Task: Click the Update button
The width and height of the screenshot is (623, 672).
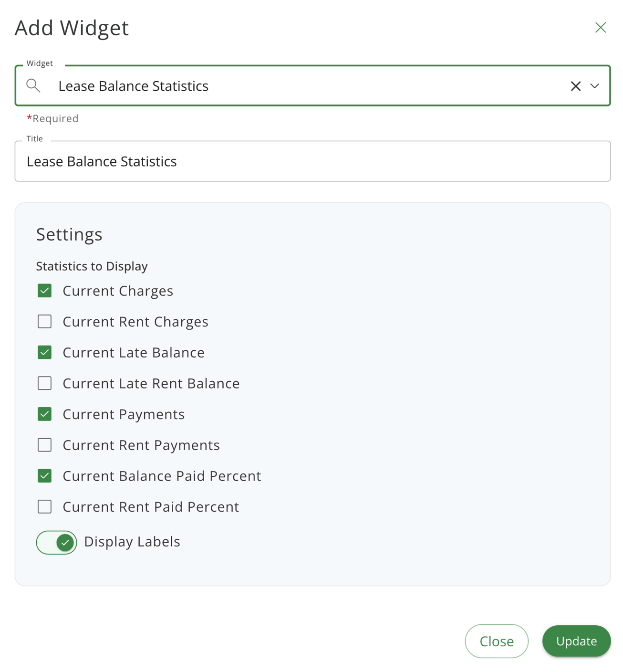Action: (x=576, y=641)
